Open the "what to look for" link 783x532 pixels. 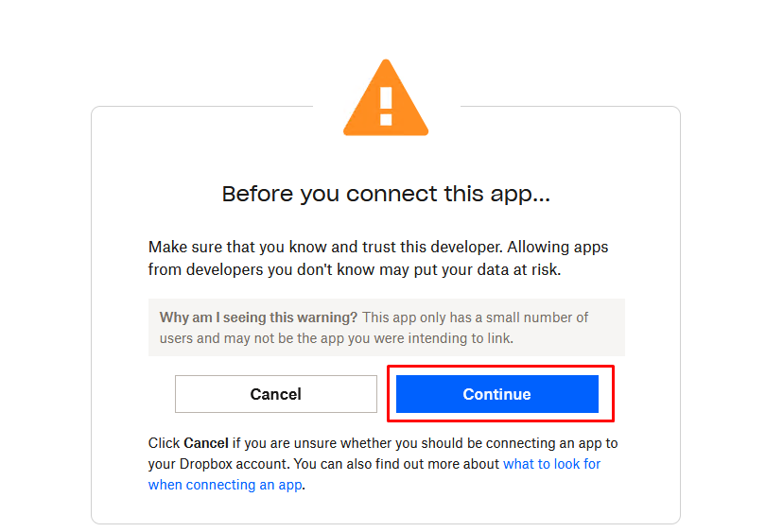click(551, 464)
